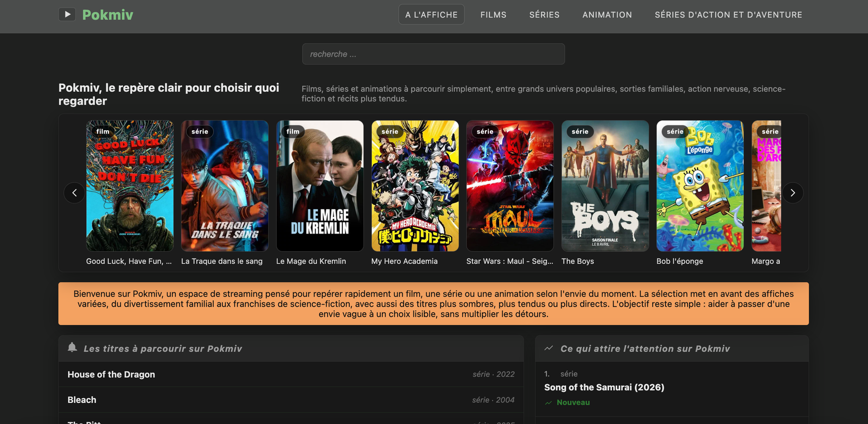This screenshot has height=424, width=868.
Task: Open the Bob l'éponge poster
Action: coord(700,186)
